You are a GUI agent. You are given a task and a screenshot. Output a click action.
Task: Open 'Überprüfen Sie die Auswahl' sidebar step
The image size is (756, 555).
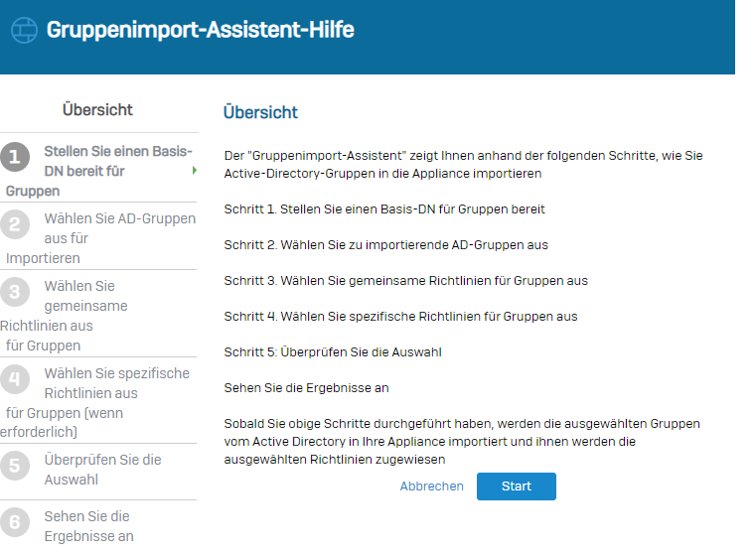click(x=98, y=470)
